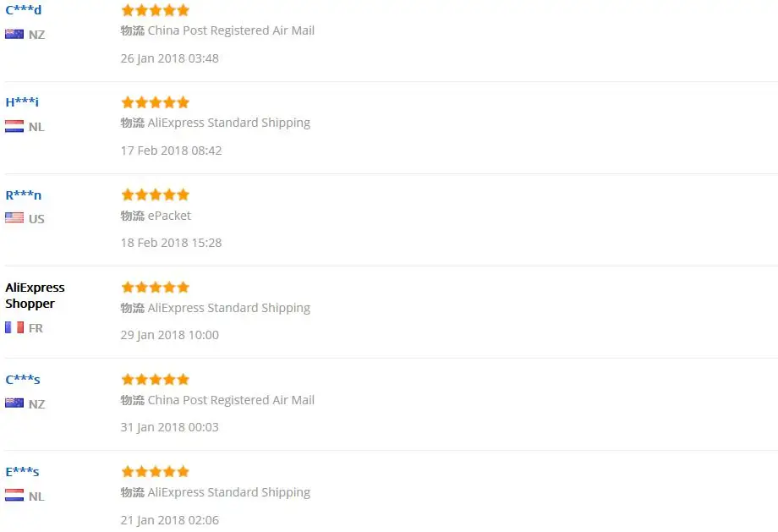Image resolution: width=778 pixels, height=532 pixels.
Task: Open reviewer profile R***n
Action: click(24, 195)
